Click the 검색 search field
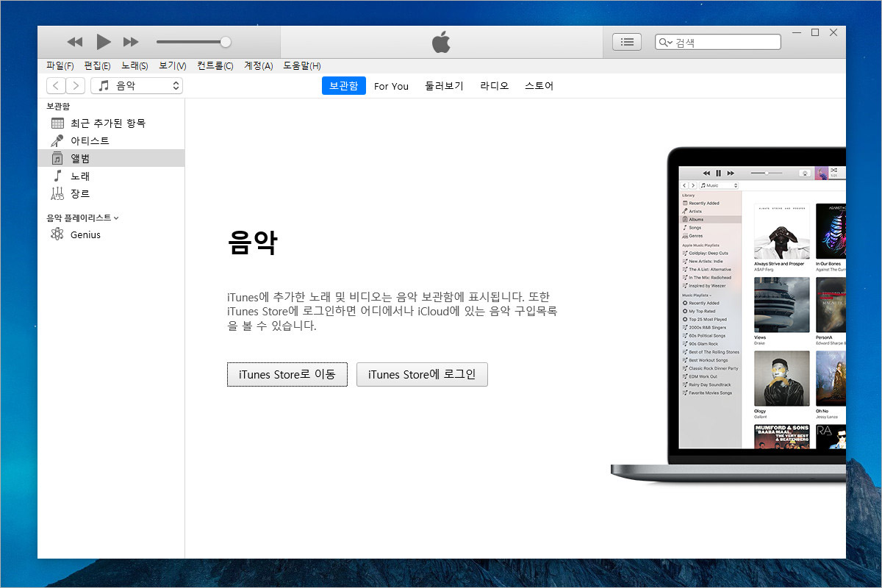This screenshot has height=588, width=882. click(x=718, y=43)
